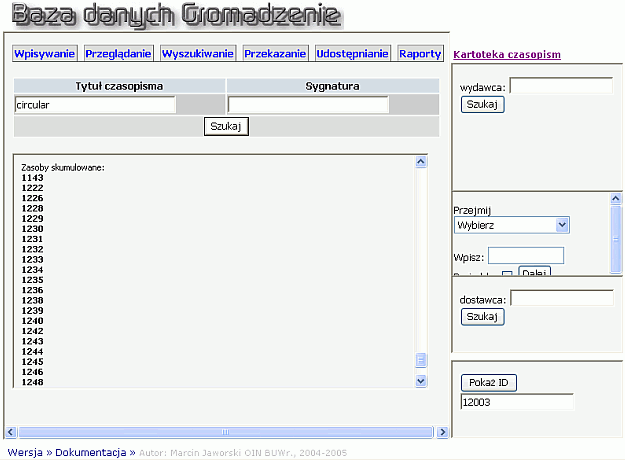
Task: Click the results list vertical scrollbar thumb
Action: 421,360
